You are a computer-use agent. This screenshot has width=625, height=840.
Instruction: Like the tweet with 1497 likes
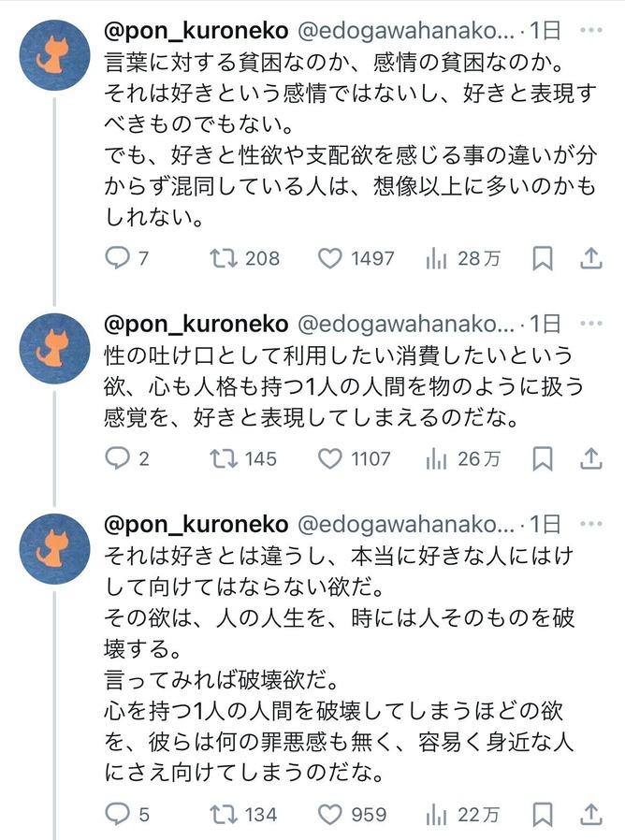point(330,258)
